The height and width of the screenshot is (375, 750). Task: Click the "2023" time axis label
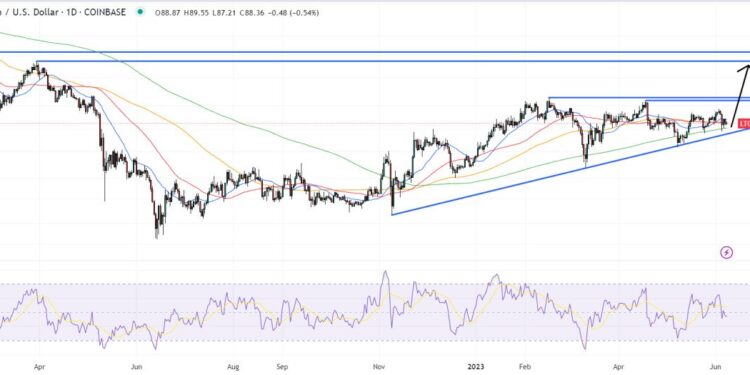click(476, 366)
